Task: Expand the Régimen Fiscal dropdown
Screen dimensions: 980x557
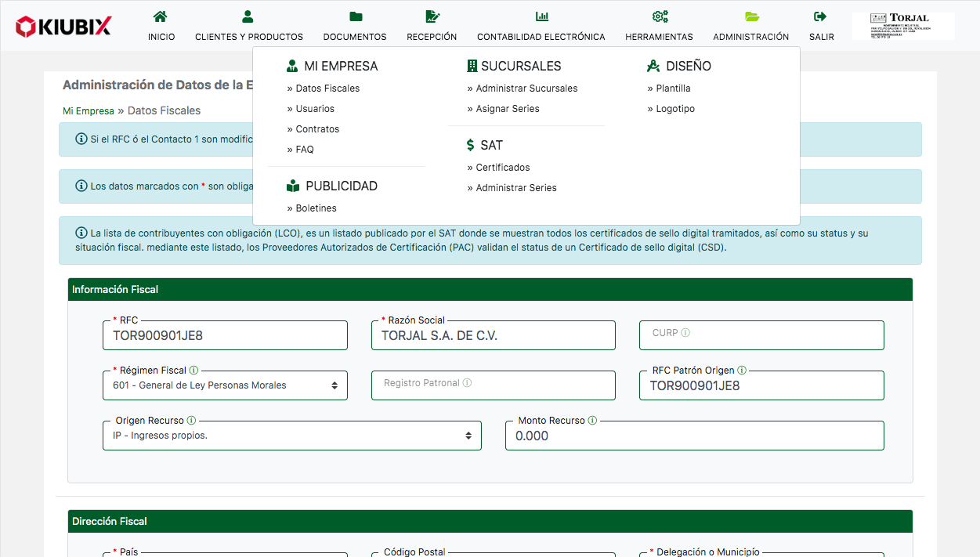Action: pyautogui.click(x=225, y=385)
